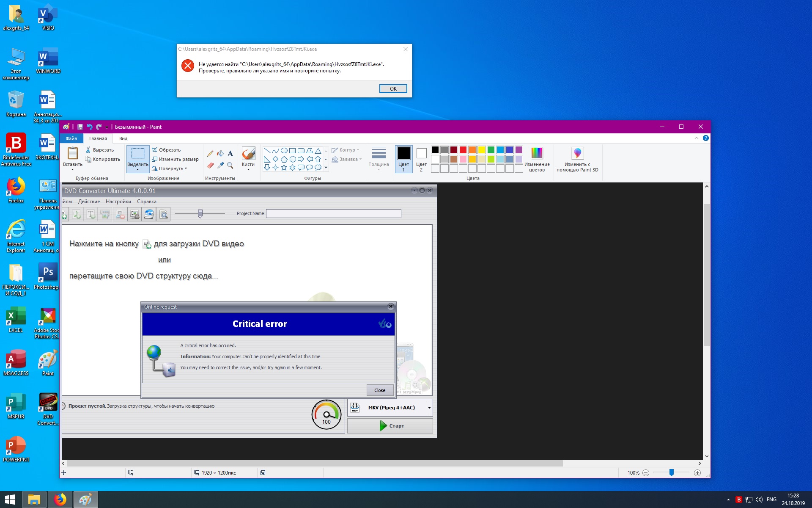This screenshot has height=508, width=812.
Task: Open Firefox from the Windows taskbar
Action: [x=60, y=500]
